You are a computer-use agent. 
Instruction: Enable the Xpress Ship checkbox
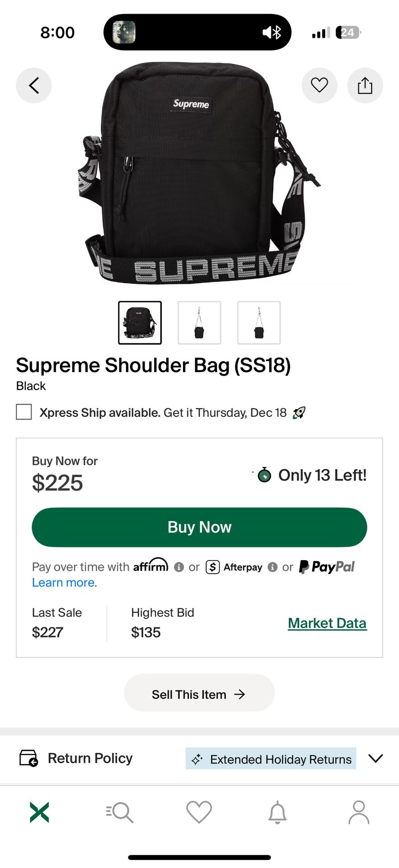[x=24, y=412]
